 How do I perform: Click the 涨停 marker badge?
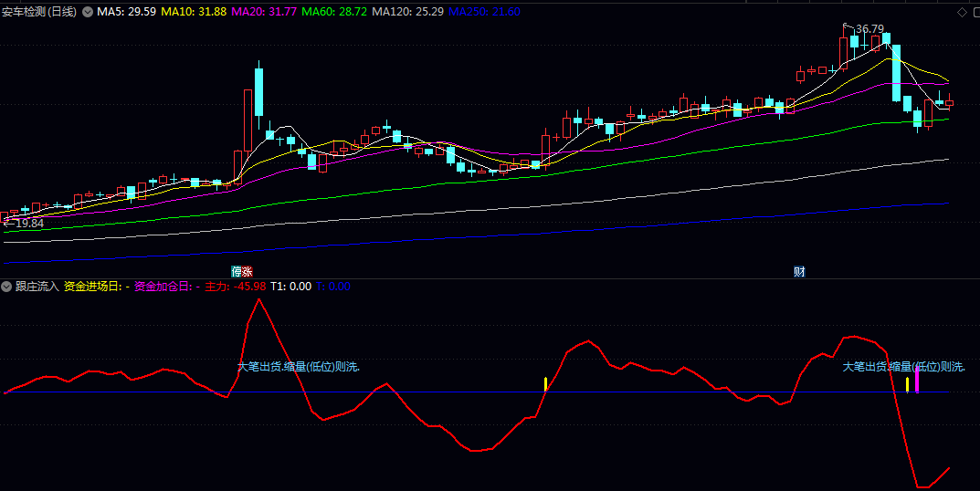pos(241,271)
